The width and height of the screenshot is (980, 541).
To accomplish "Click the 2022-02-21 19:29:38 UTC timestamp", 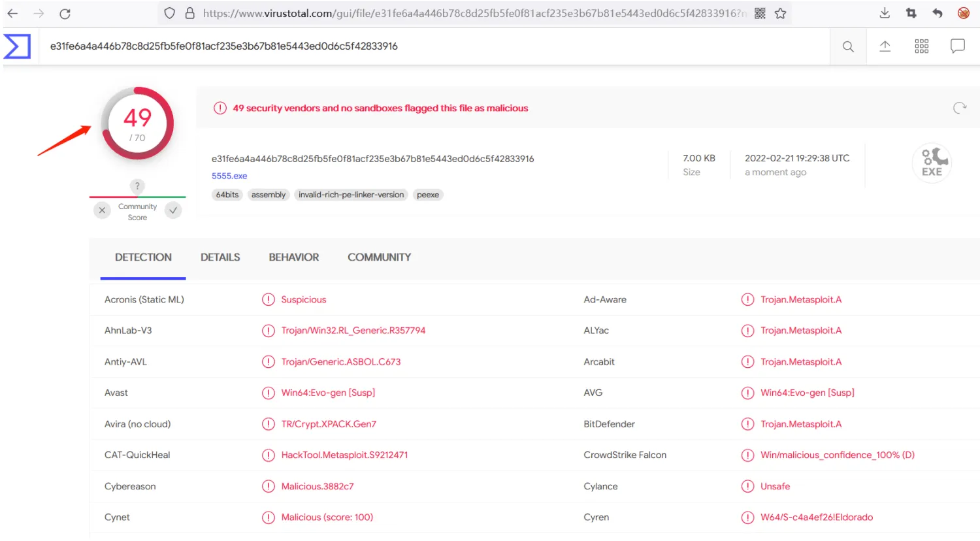I will coord(797,158).
